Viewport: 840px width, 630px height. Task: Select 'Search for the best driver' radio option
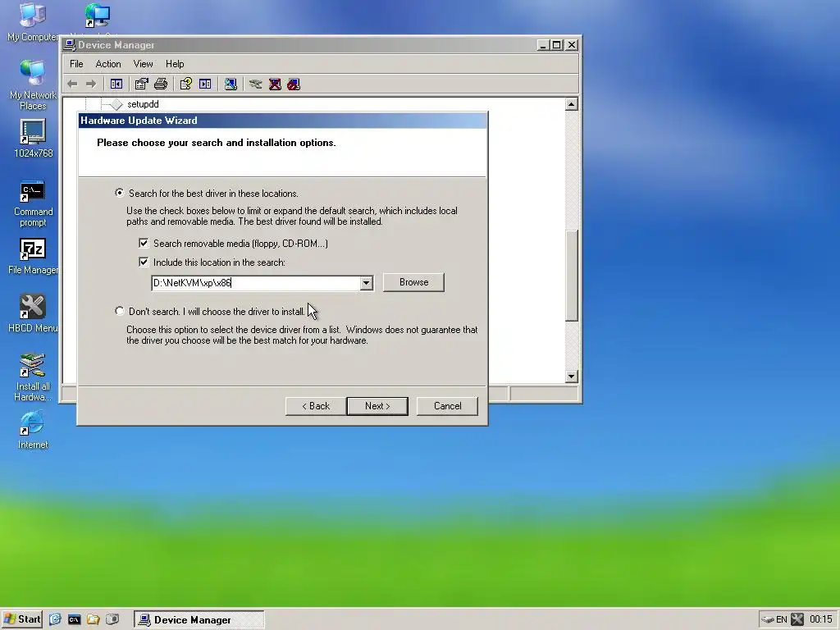(x=120, y=193)
